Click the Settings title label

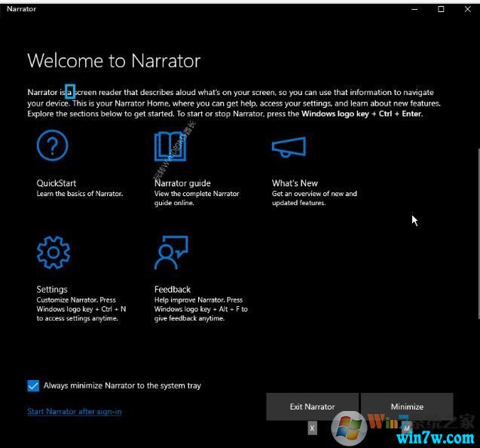52,290
